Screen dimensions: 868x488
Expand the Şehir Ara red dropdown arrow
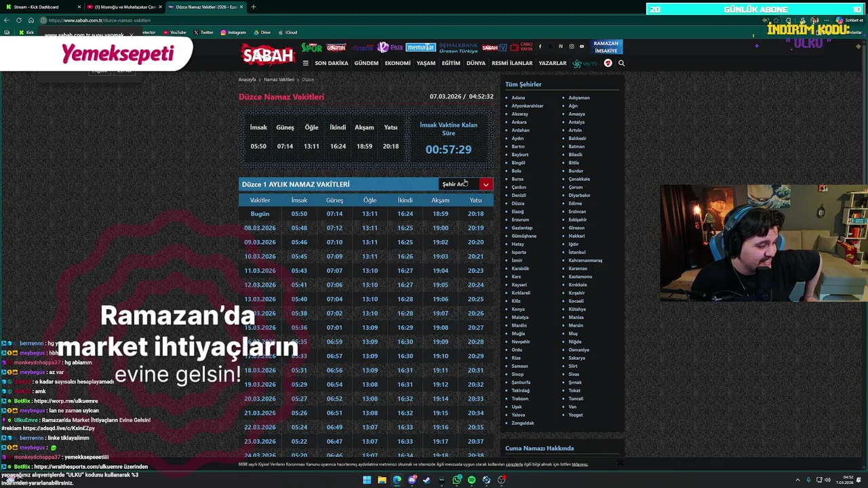pyautogui.click(x=486, y=184)
